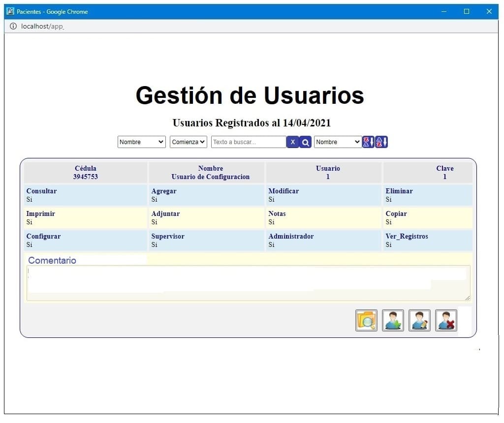Click the magnifier search button
Screen dimensions: 504x423
click(305, 142)
